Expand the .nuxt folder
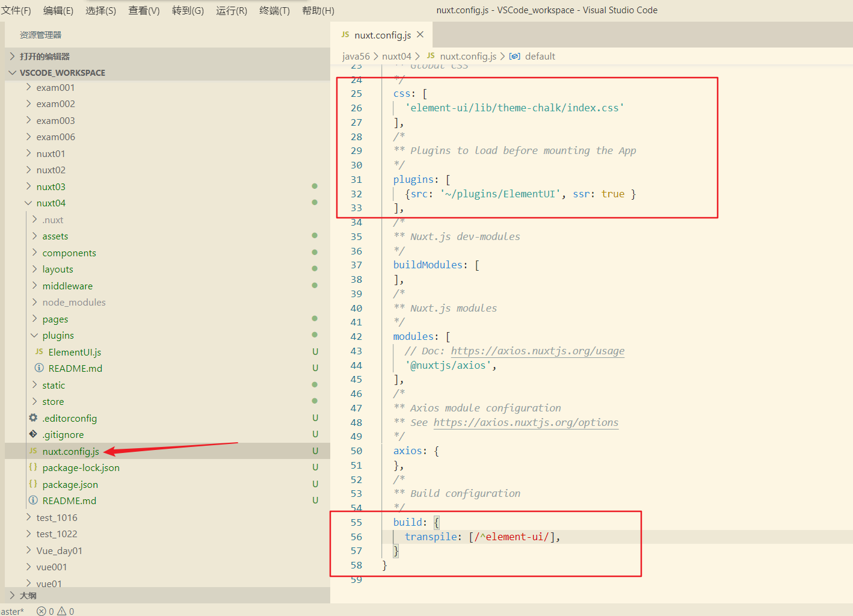This screenshot has width=853, height=616. pyautogui.click(x=34, y=220)
